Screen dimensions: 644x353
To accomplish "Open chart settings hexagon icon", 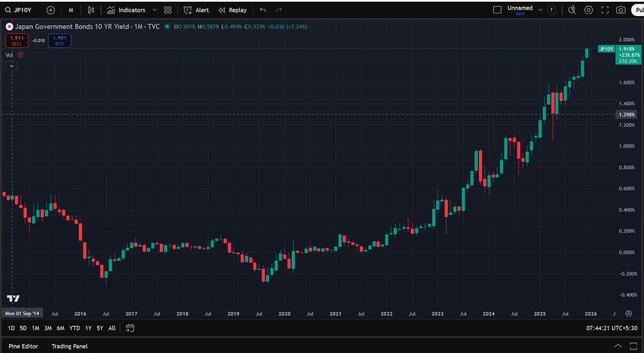I will pyautogui.click(x=589, y=10).
